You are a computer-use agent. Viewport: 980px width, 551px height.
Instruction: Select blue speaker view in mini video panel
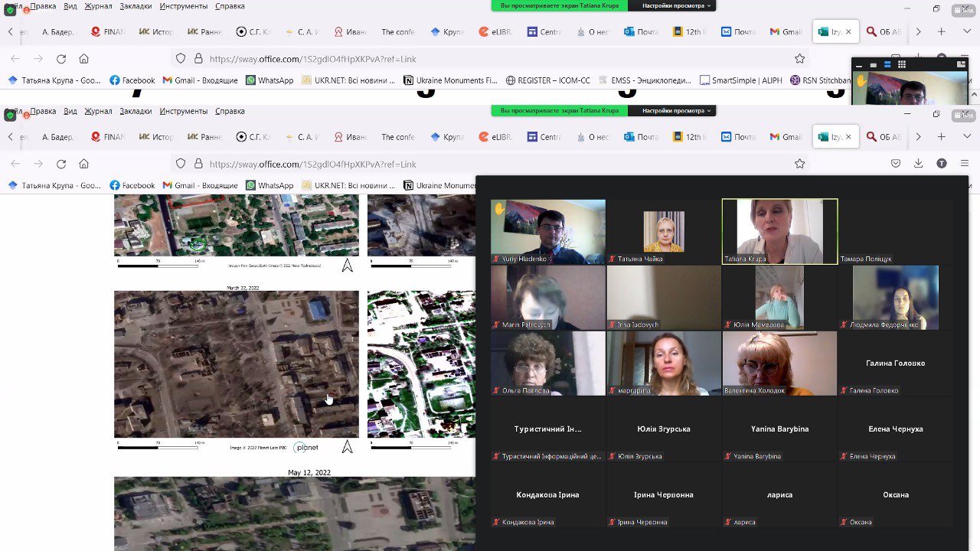click(887, 65)
